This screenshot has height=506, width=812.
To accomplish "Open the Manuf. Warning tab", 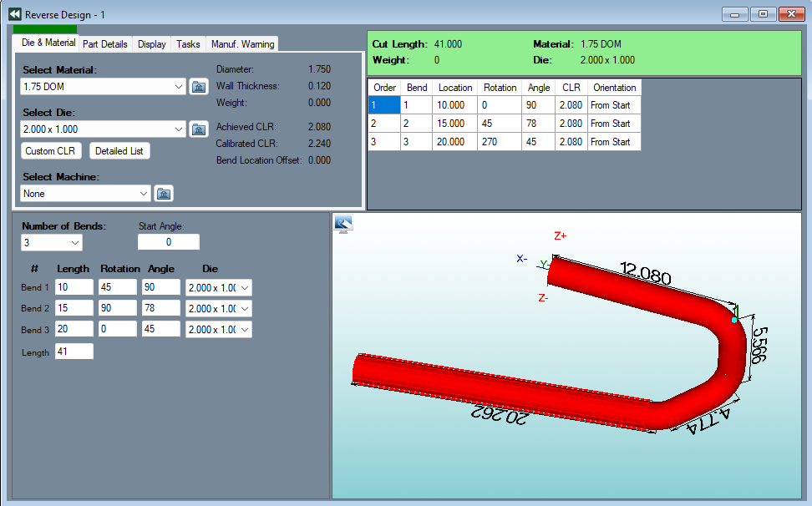I will (x=242, y=44).
